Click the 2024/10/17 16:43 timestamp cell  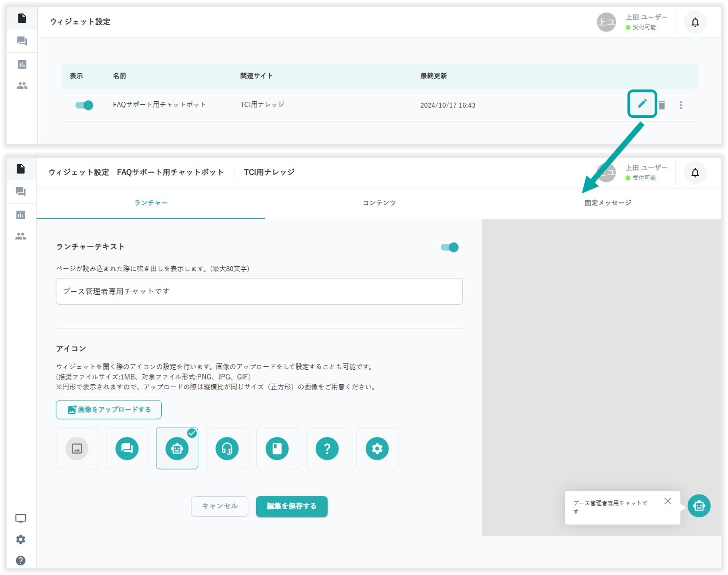pyautogui.click(x=448, y=105)
